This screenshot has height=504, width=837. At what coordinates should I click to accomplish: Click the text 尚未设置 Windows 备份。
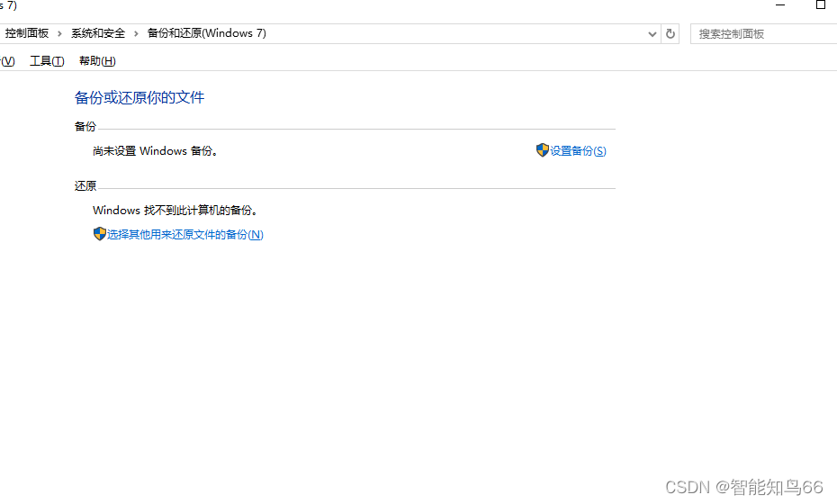(x=156, y=151)
